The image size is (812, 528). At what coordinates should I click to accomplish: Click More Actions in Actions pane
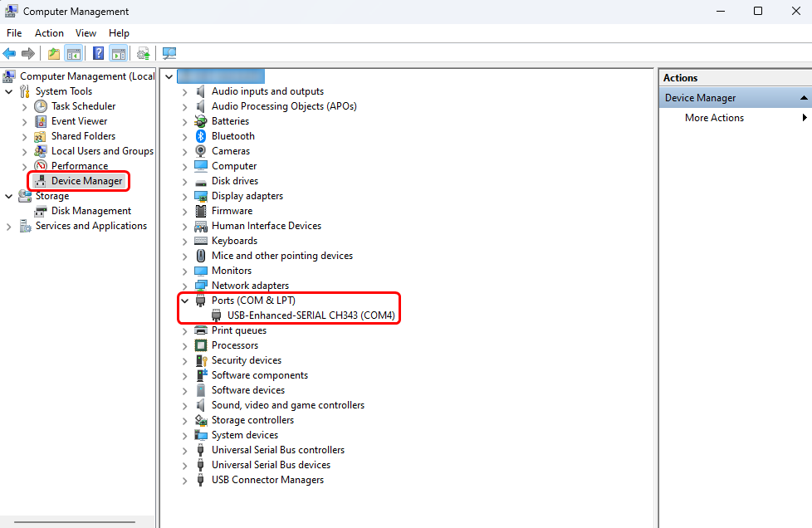click(714, 118)
